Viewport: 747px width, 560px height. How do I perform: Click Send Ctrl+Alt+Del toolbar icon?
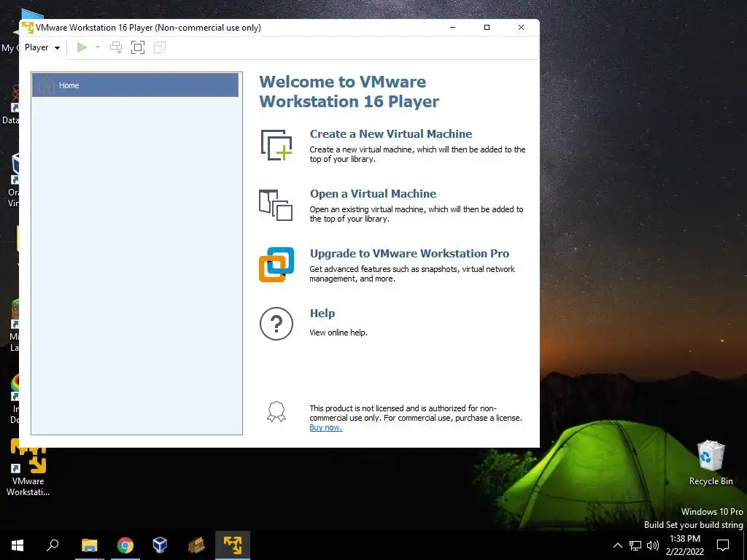pos(116,47)
